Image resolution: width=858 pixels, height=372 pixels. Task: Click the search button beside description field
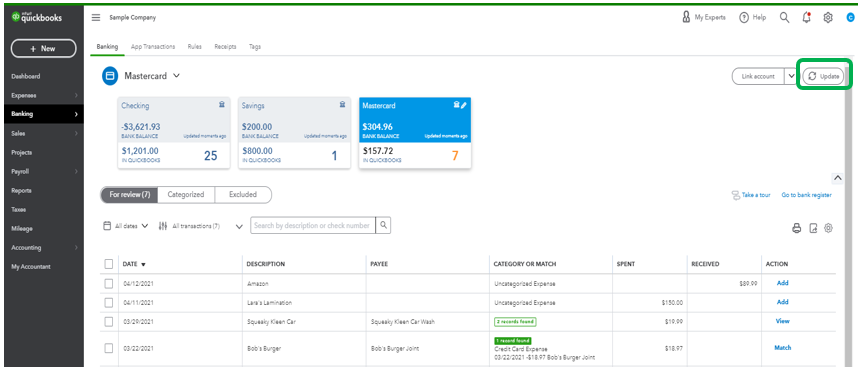(x=384, y=225)
